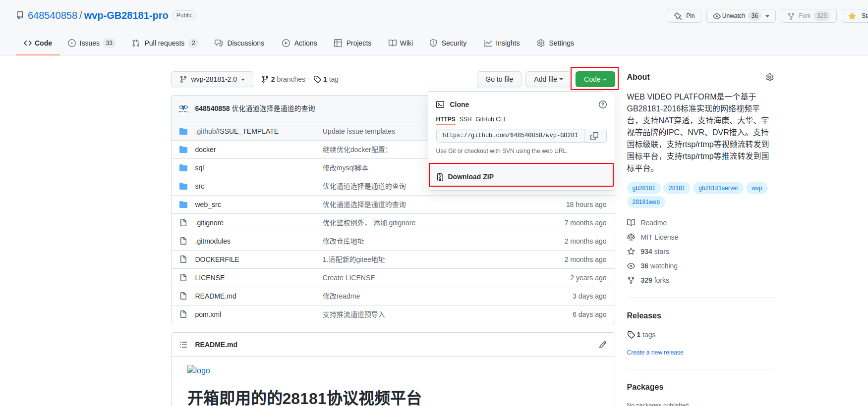Click the gb28181server topic tag
Screen dimensions: 868x406
coord(718,188)
